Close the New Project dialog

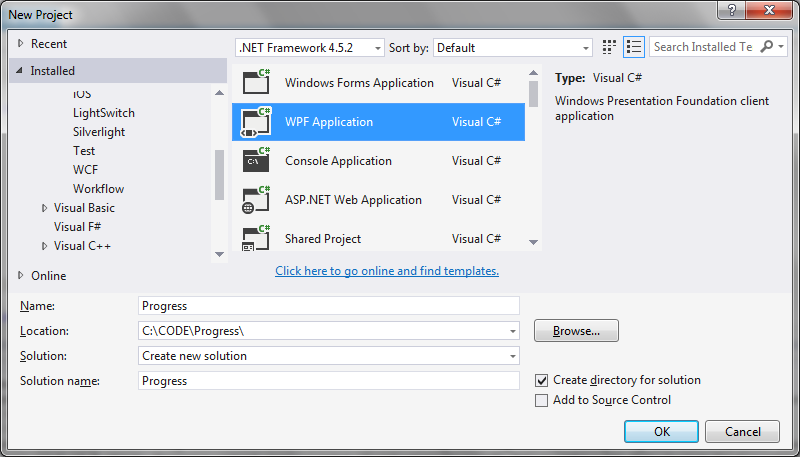[x=770, y=10]
